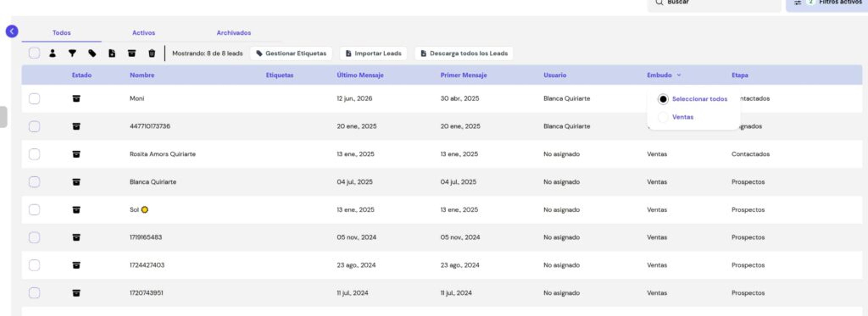Switch to the Archivados tab
The width and height of the screenshot is (868, 316).
[234, 33]
